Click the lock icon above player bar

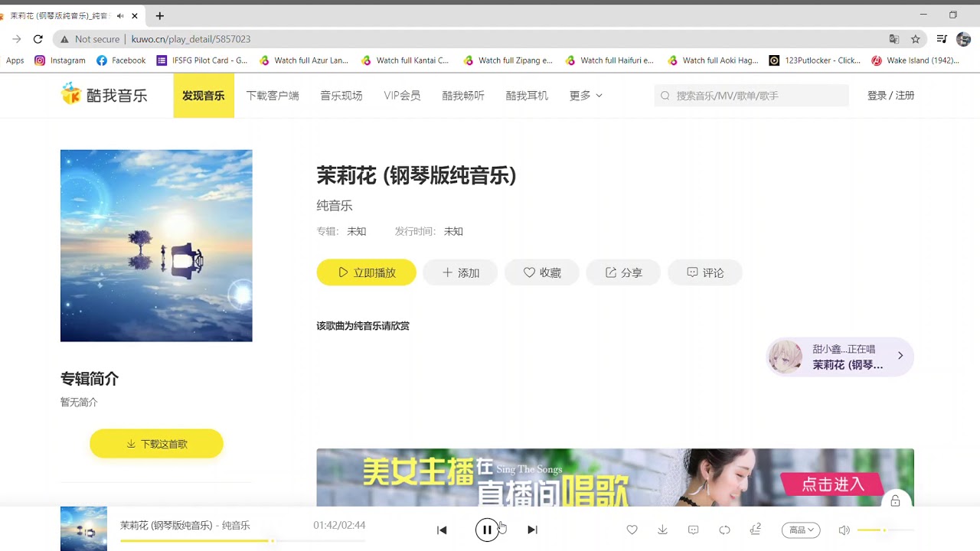pyautogui.click(x=895, y=501)
